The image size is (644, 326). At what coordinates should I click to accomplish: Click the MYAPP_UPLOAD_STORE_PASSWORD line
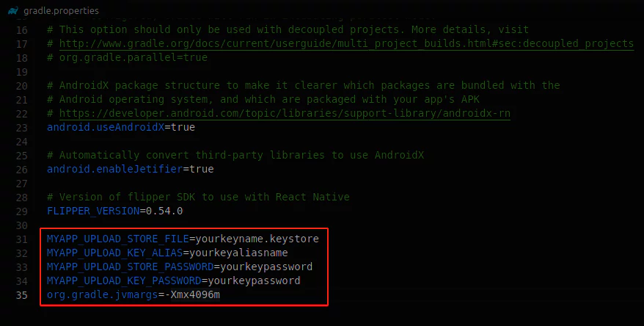[x=180, y=267]
